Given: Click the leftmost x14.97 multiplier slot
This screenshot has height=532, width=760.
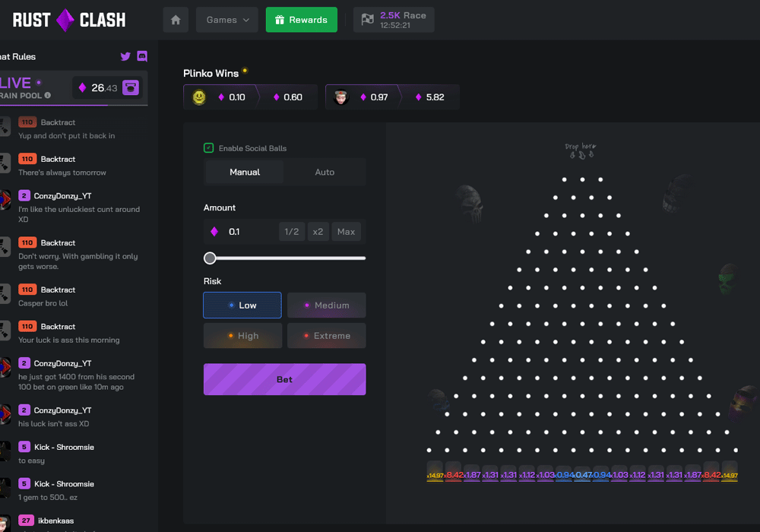Looking at the screenshot, I should (435, 473).
